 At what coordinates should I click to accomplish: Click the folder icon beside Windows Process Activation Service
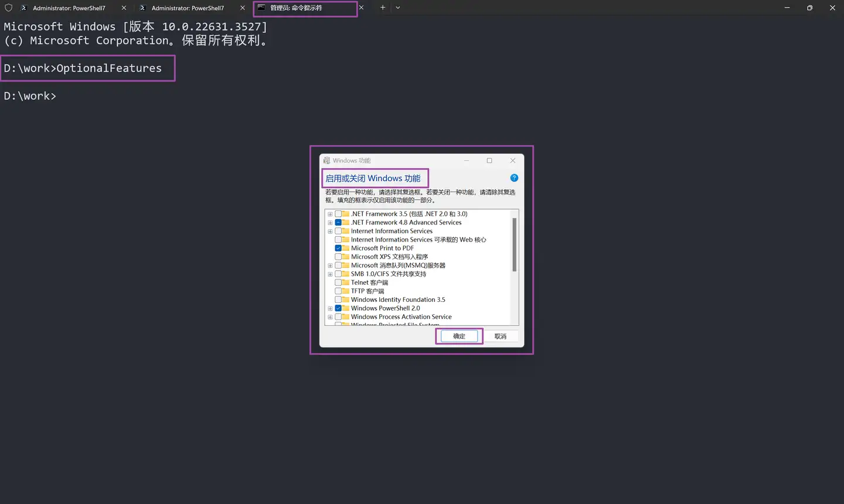point(346,317)
